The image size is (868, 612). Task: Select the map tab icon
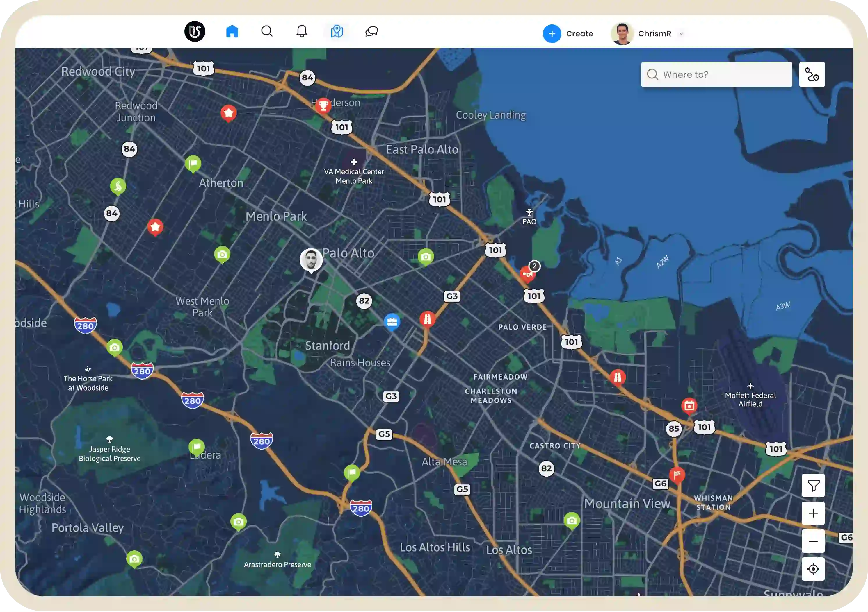click(x=337, y=31)
